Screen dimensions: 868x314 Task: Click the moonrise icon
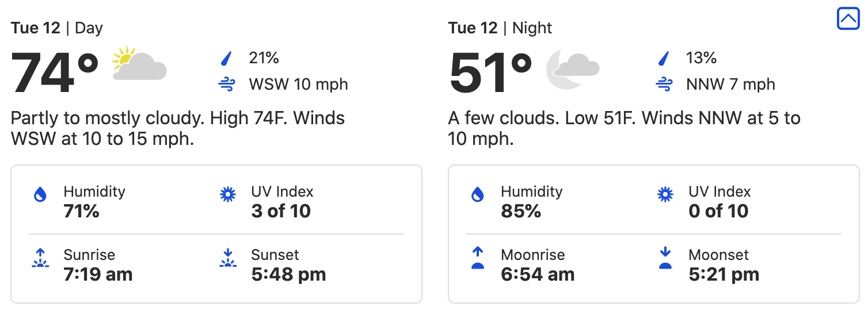(477, 258)
